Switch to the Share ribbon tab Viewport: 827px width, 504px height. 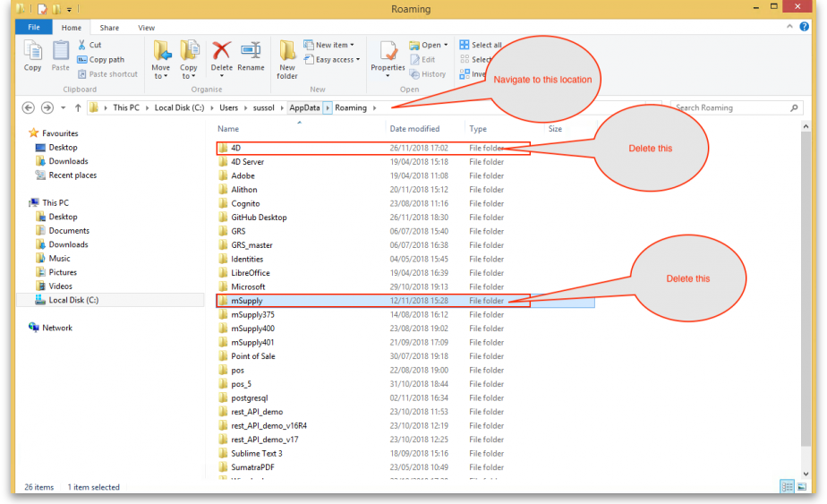[x=109, y=28]
